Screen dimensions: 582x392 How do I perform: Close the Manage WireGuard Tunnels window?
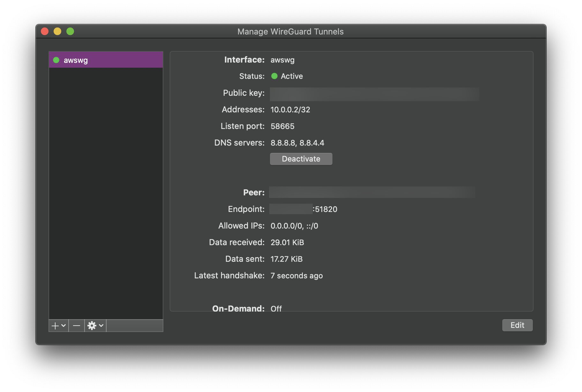(45, 31)
